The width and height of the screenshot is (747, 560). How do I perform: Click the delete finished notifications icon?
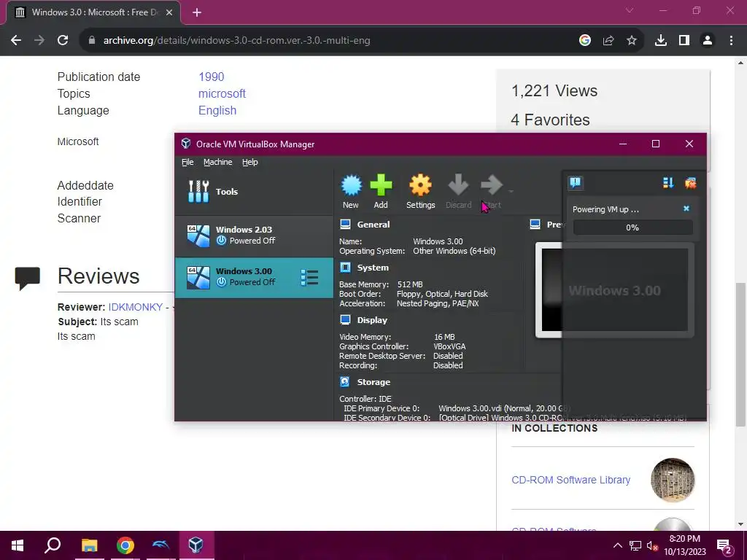(690, 183)
